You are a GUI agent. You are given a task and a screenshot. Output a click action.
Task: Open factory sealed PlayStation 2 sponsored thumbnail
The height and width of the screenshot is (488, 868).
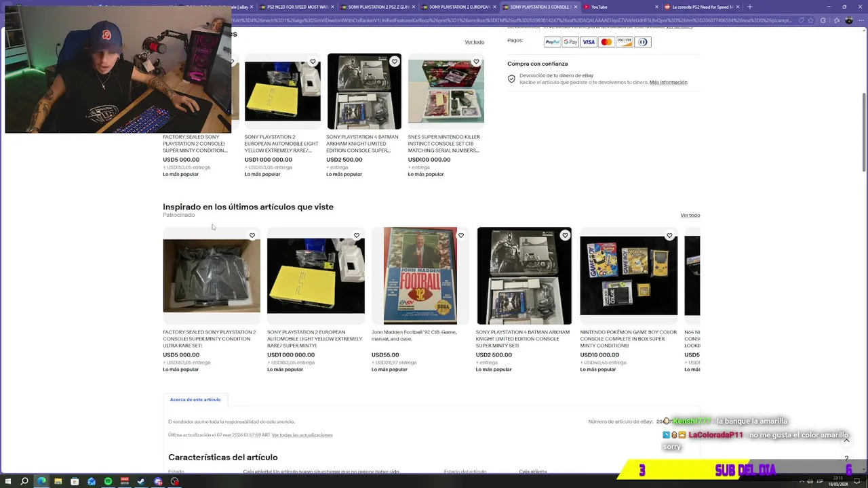212,276
